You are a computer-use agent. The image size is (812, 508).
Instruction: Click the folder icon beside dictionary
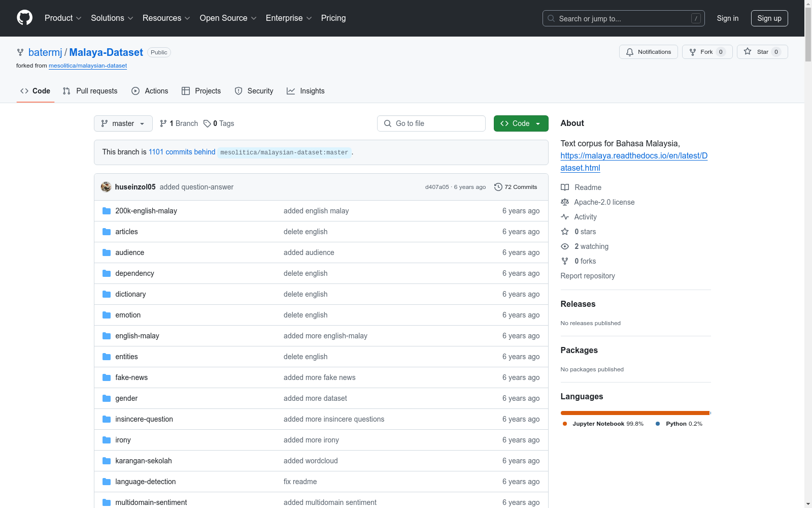pos(107,294)
